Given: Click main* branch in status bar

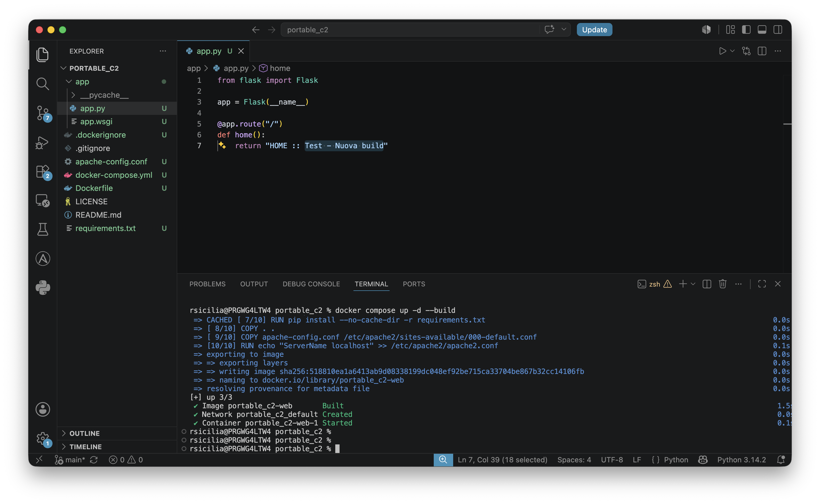Looking at the screenshot, I should pos(70,460).
